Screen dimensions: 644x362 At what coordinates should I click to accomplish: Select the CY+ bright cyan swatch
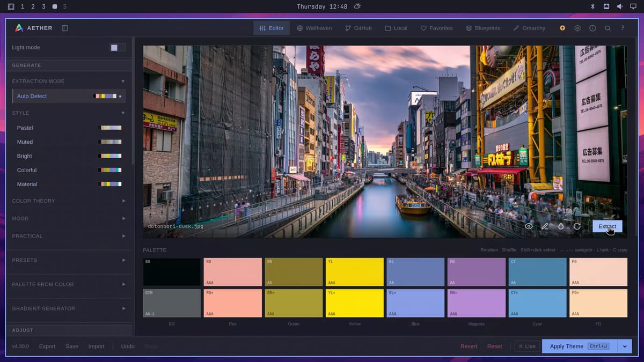pos(537,303)
